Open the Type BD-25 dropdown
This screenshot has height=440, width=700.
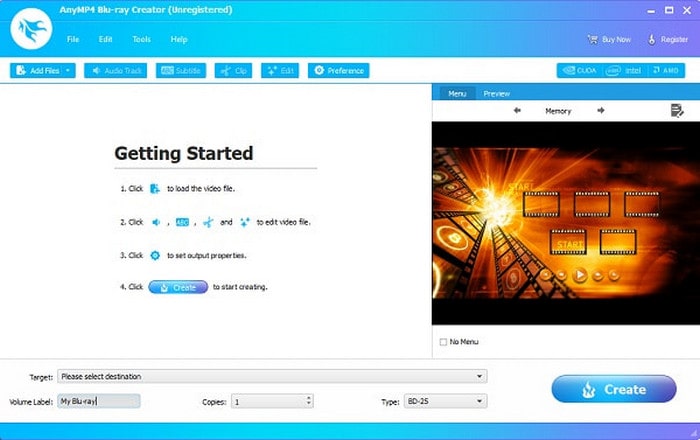point(481,401)
